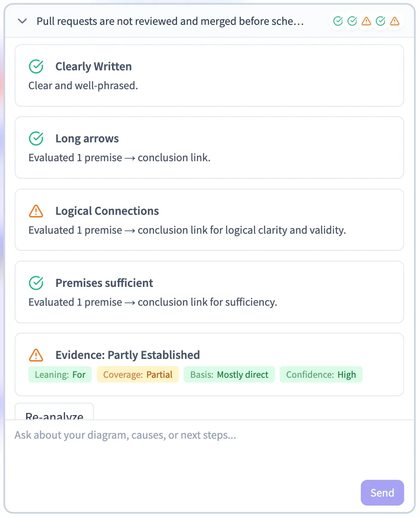Expand the Logical Connections card
420x518 pixels.
click(107, 211)
